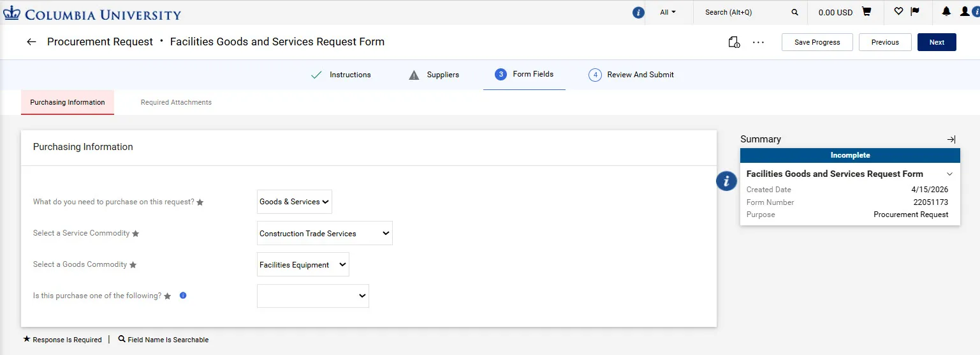Open the empty 'Is this purchase' dropdown
Viewport: 980px width, 355px height.
tap(313, 296)
